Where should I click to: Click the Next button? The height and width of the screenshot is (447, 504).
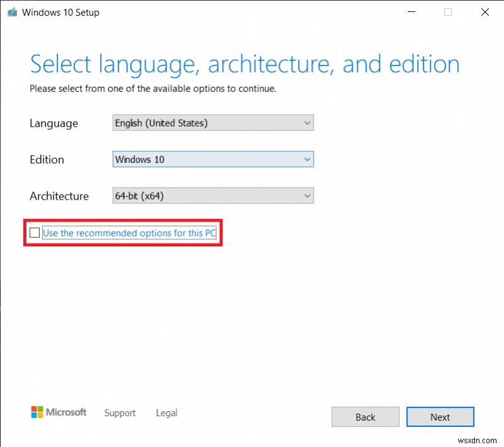(440, 417)
